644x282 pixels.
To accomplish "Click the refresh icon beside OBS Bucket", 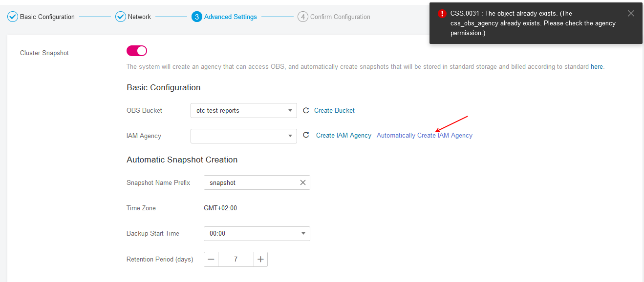I will [306, 110].
